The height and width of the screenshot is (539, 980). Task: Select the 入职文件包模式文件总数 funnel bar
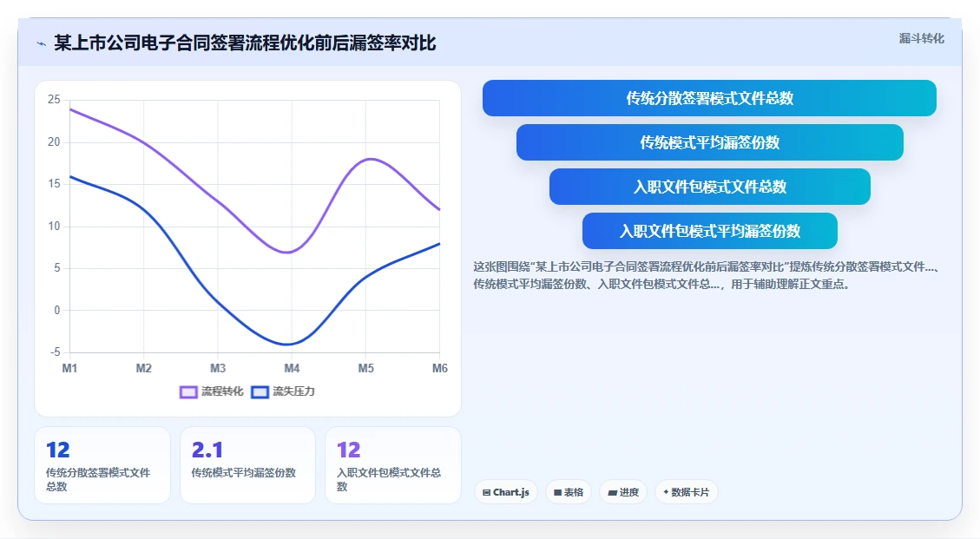click(709, 187)
